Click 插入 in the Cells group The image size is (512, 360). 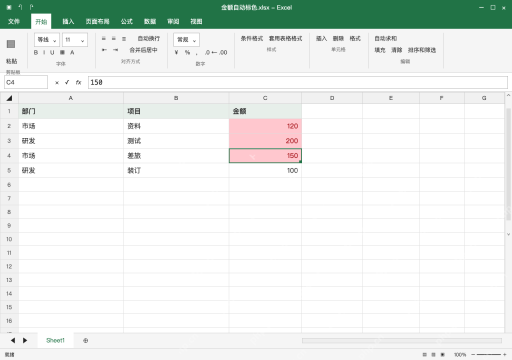(x=321, y=39)
